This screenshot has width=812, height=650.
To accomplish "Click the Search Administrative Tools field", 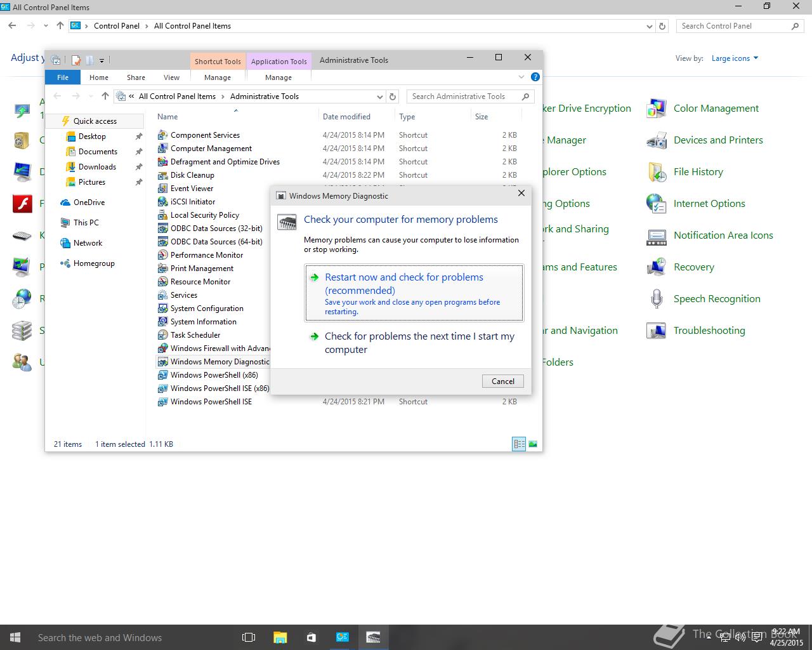I will pos(470,96).
